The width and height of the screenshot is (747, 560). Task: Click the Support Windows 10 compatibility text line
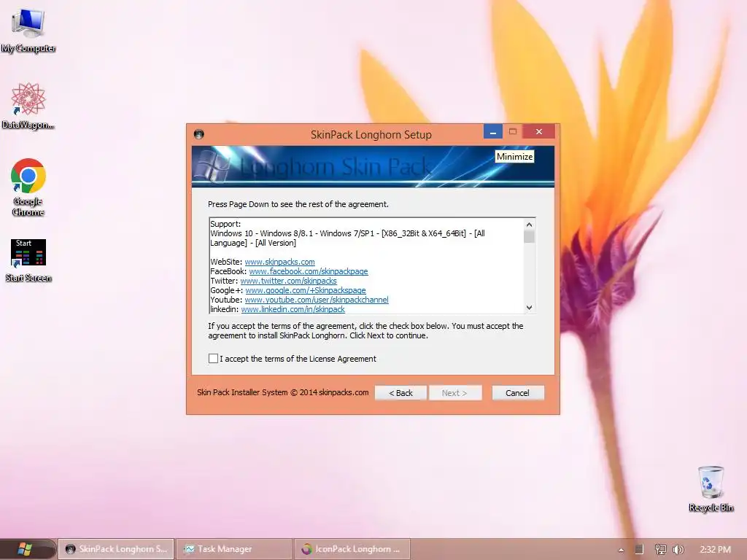tap(347, 238)
